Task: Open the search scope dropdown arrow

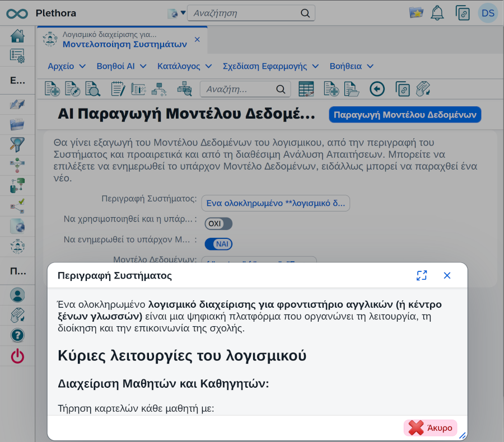Action: [183, 13]
